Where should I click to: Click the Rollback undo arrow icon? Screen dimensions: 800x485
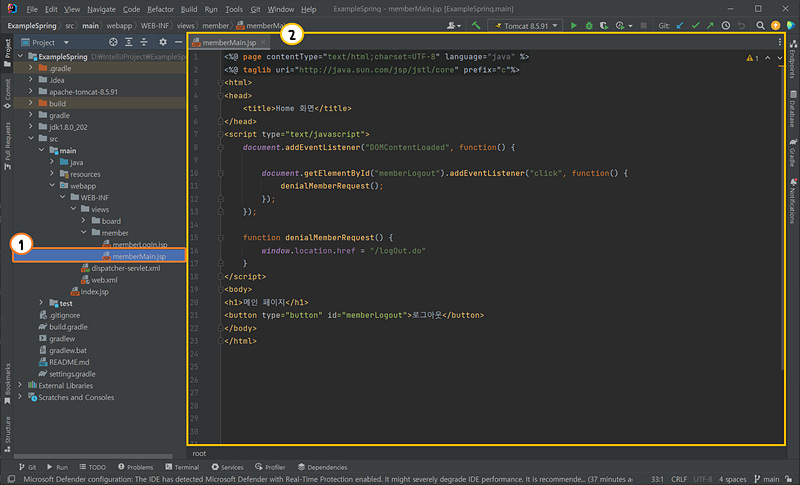pos(741,25)
